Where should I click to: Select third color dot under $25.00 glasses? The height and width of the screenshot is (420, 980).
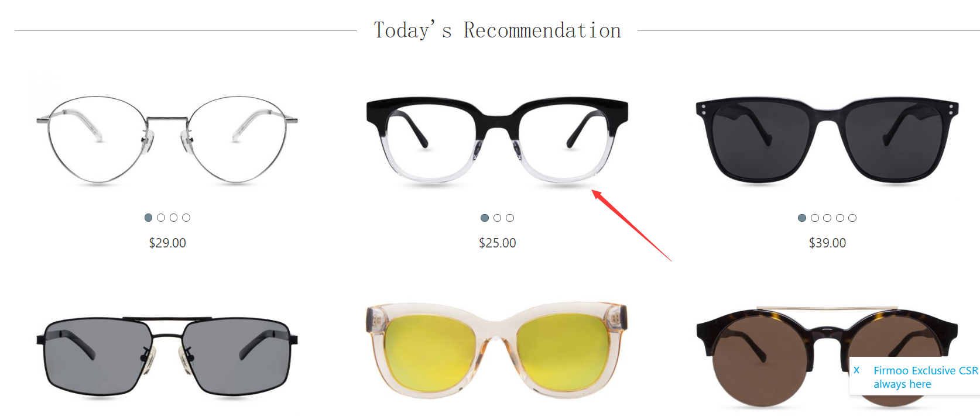pyautogui.click(x=510, y=218)
